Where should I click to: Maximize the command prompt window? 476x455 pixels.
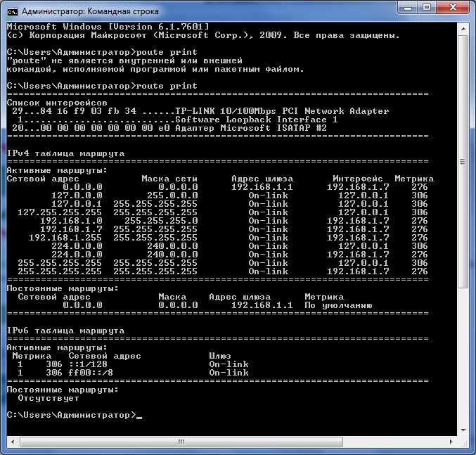[427, 7]
